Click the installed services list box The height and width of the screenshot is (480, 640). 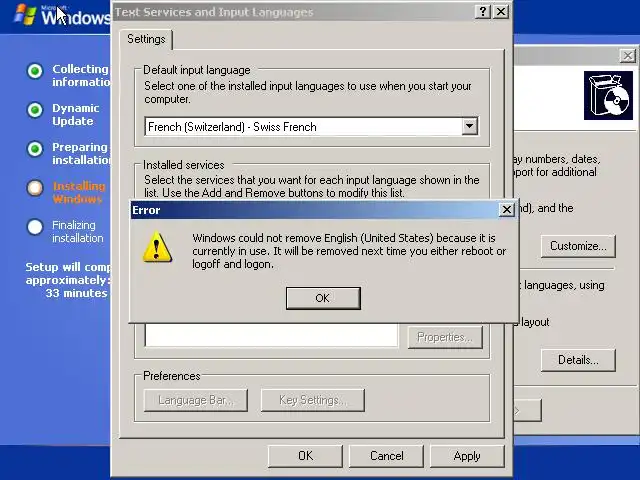(271, 336)
